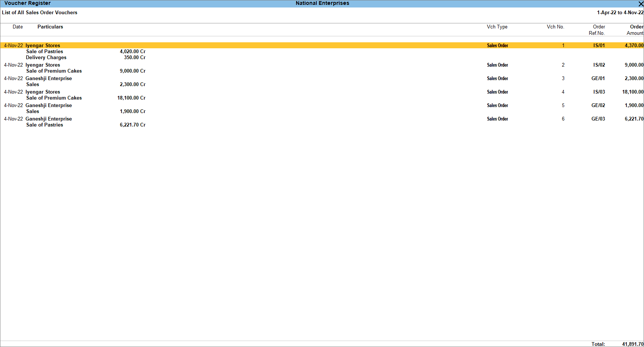The width and height of the screenshot is (644, 347).
Task: Select the highlighted Iyengar Stores voucher IS/01
Action: (x=322, y=45)
